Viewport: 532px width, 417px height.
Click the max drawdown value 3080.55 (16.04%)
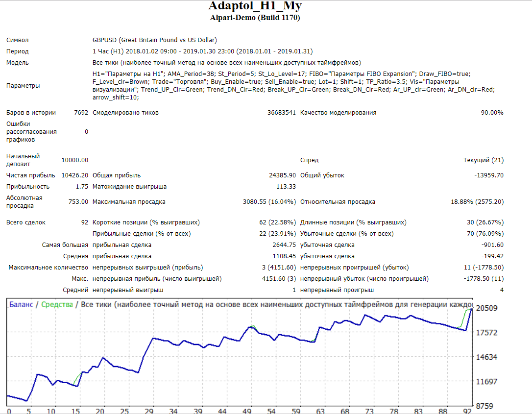click(269, 202)
